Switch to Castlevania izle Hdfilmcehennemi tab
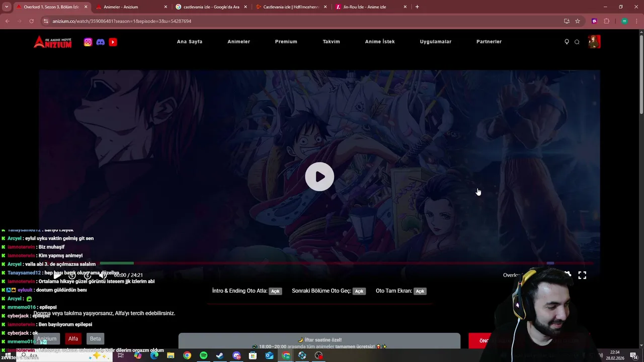Screen dimensions: 644x362 (291, 7)
